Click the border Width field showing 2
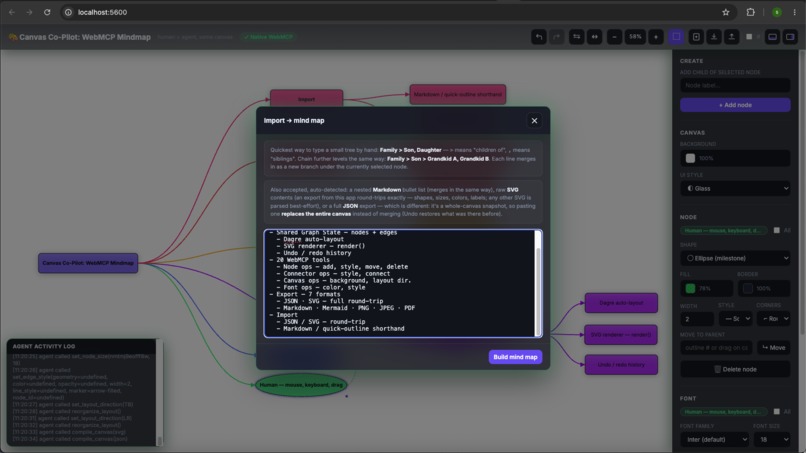This screenshot has width=806, height=453. 697,319
